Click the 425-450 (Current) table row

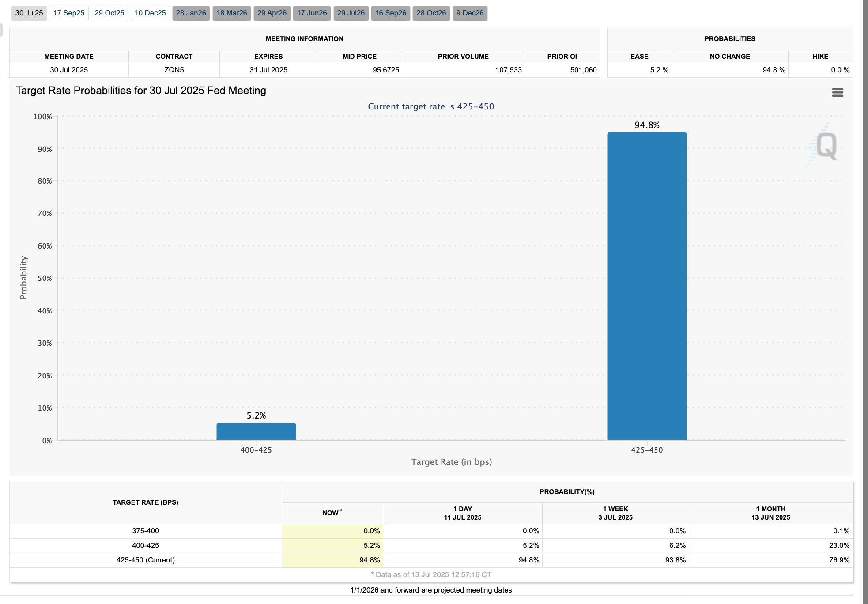(x=145, y=560)
